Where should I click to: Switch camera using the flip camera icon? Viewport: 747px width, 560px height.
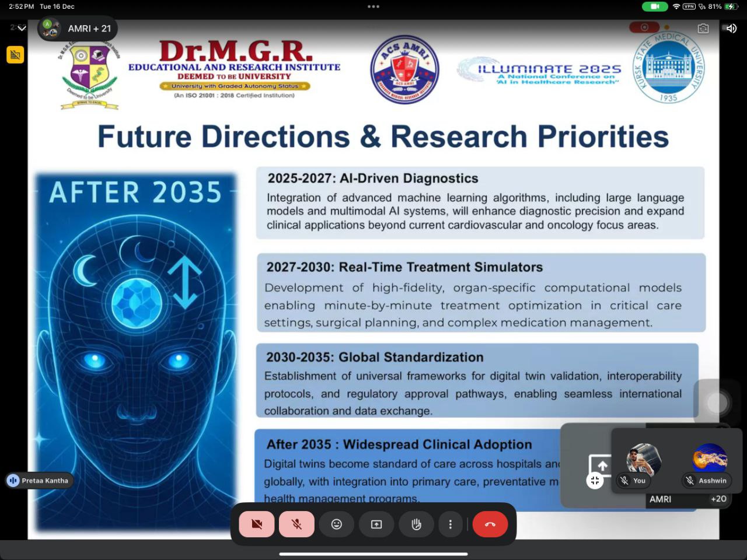tap(703, 28)
